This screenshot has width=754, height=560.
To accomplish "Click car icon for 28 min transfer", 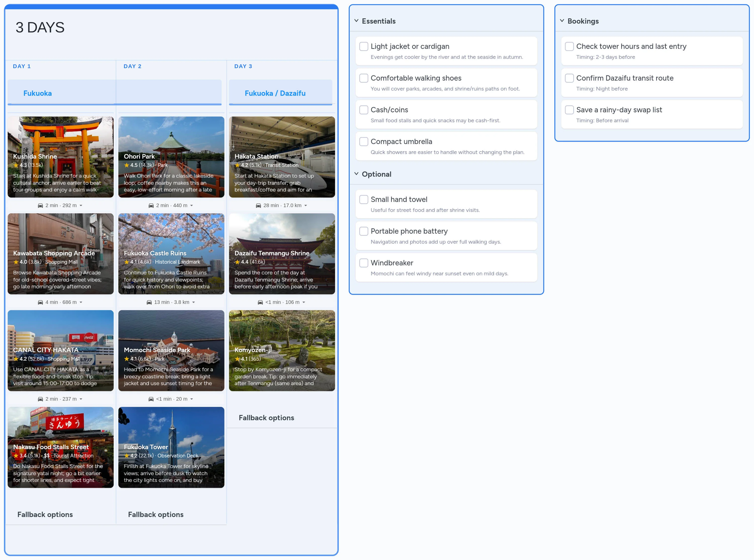I will [258, 205].
